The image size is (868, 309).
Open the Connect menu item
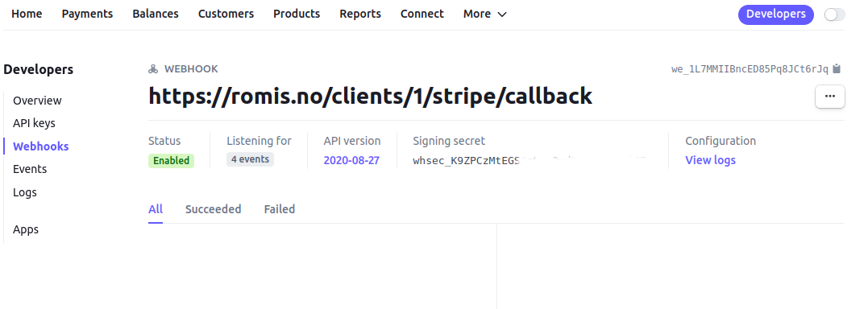(x=422, y=14)
